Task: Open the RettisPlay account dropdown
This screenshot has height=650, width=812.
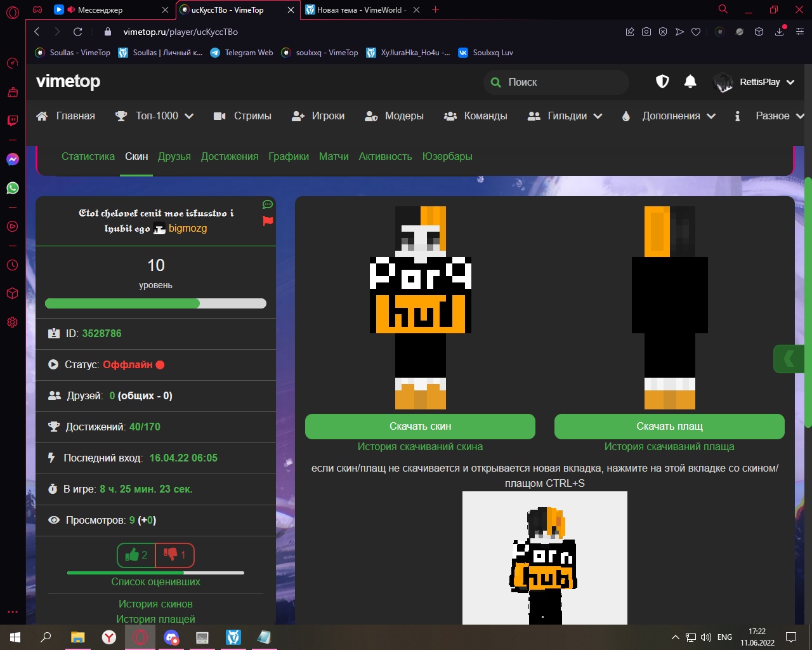Action: point(754,82)
